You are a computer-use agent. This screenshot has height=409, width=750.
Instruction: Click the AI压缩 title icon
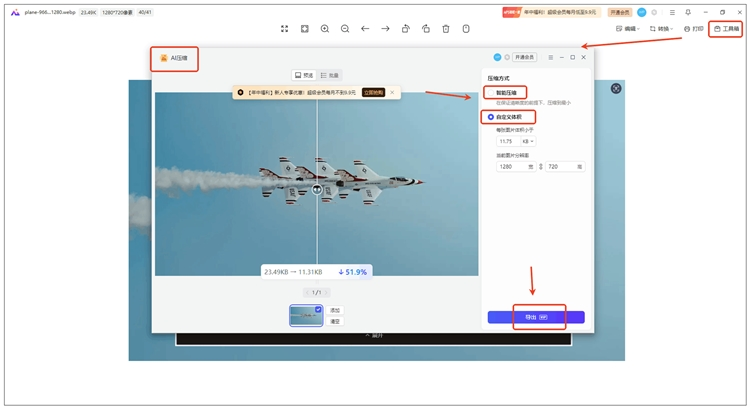coord(164,58)
